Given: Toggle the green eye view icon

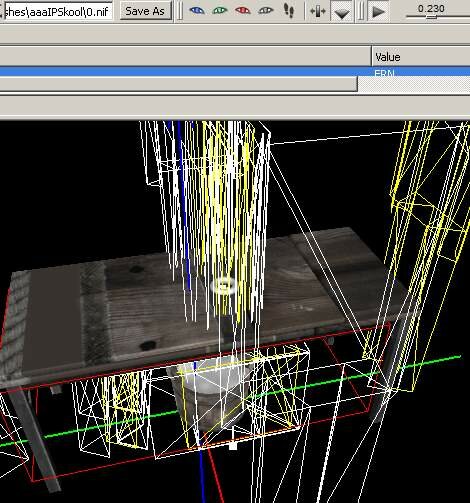Looking at the screenshot, I should pyautogui.click(x=220, y=11).
